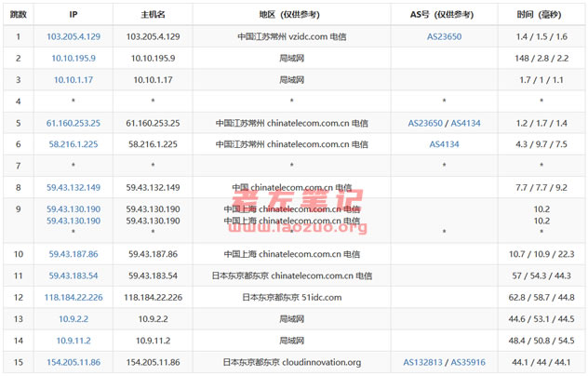Viewport: 588px width, 376px height.
Task: Open IP link 10.10.195.9
Action: click(73, 58)
